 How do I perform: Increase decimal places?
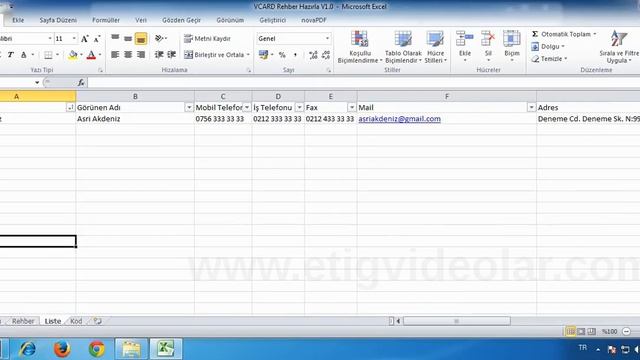(x=313, y=55)
